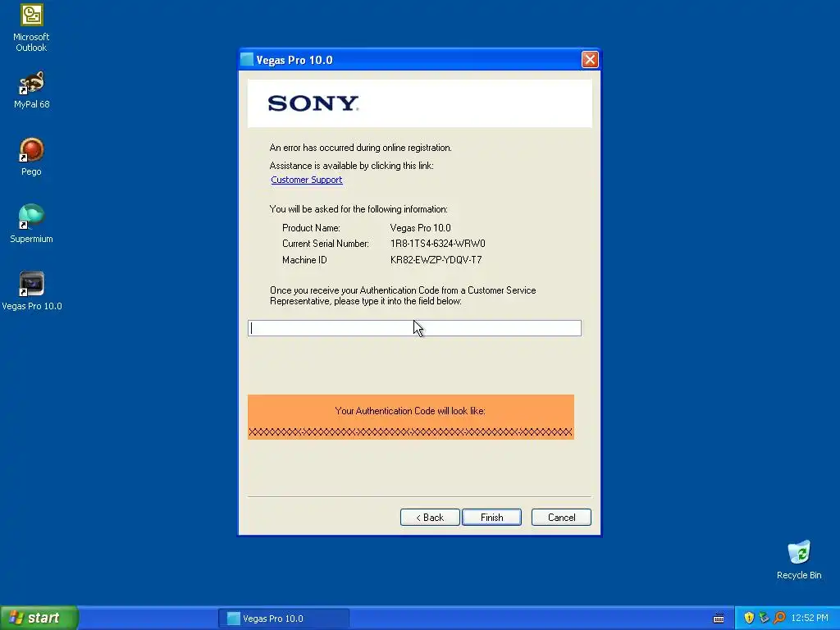Click the on-screen keyboard taskbar icon

tap(719, 619)
